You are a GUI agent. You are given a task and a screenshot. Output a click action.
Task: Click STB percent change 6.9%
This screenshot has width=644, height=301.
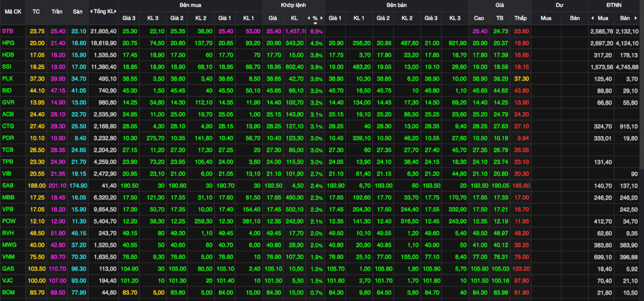pyautogui.click(x=317, y=31)
